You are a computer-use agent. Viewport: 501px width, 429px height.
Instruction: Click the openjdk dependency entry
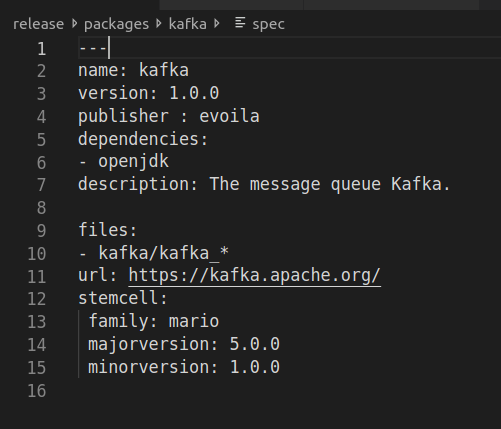133,162
